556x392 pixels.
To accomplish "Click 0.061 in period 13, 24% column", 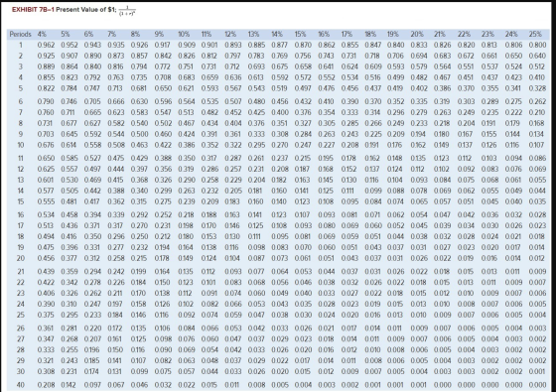I will coord(513,180).
